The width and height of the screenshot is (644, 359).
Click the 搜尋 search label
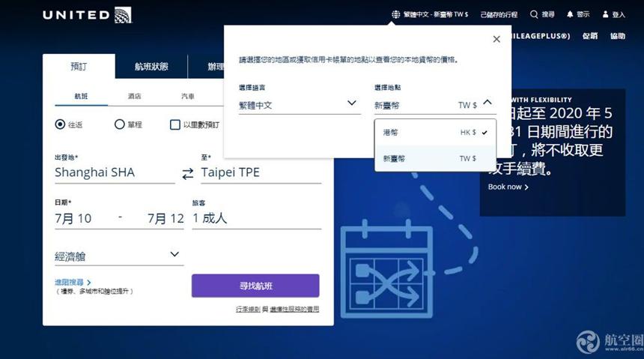click(548, 14)
